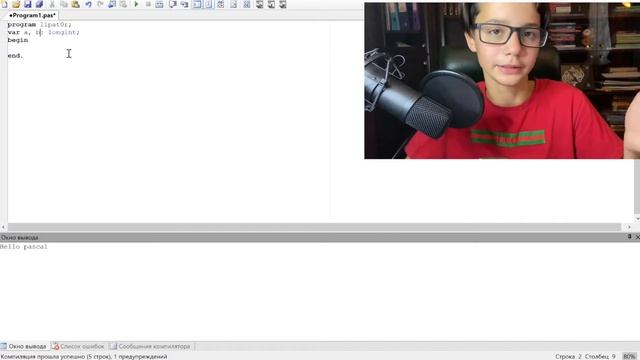The height and width of the screenshot is (360, 640).
Task: Compile the program using the build icon
Action: point(160,4)
